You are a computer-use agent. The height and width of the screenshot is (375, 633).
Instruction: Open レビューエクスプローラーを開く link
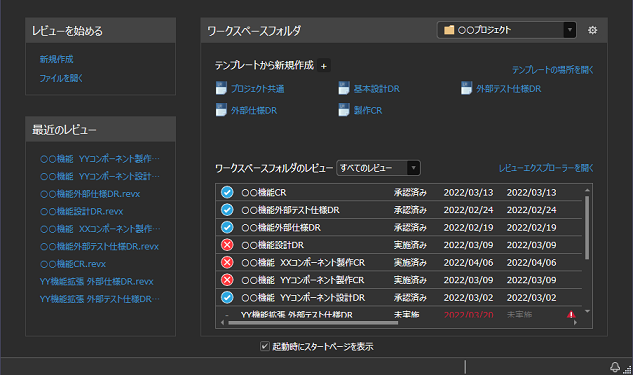click(x=546, y=168)
